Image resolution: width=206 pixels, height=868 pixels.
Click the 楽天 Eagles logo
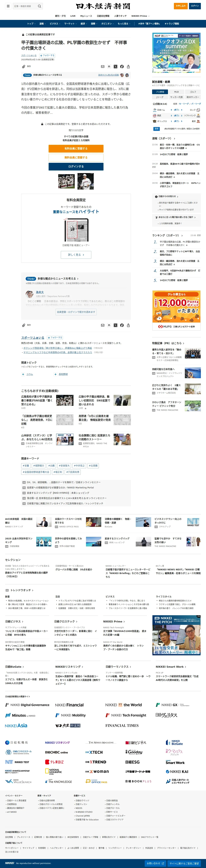pos(198,121)
